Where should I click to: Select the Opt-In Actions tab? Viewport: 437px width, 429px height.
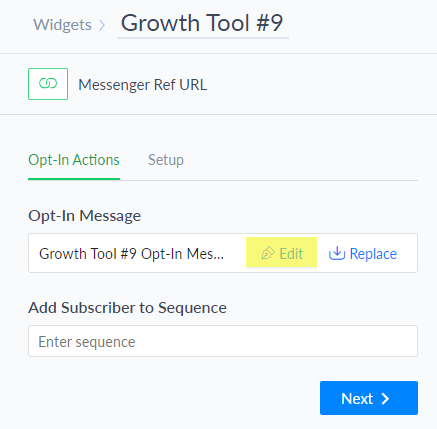(74, 160)
